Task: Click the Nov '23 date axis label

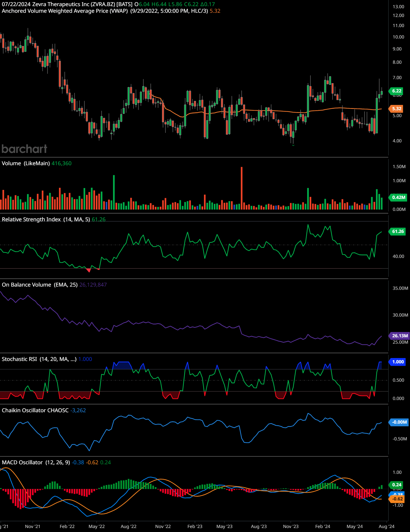Action: (x=291, y=526)
